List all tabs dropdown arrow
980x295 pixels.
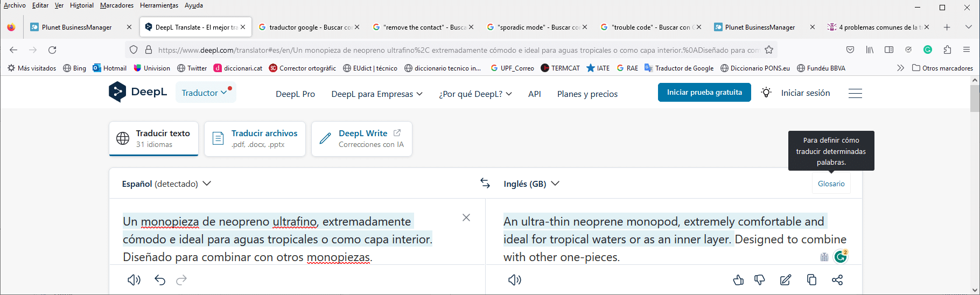pyautogui.click(x=968, y=27)
